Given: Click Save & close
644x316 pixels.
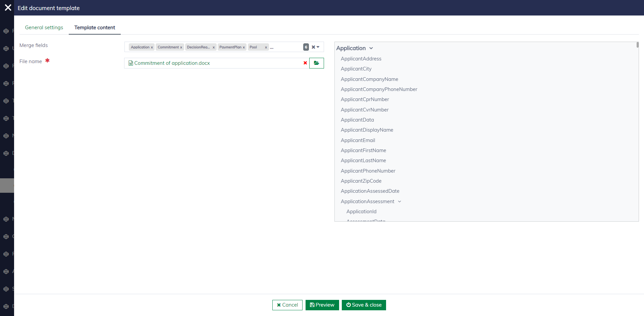Looking at the screenshot, I should pyautogui.click(x=364, y=305).
